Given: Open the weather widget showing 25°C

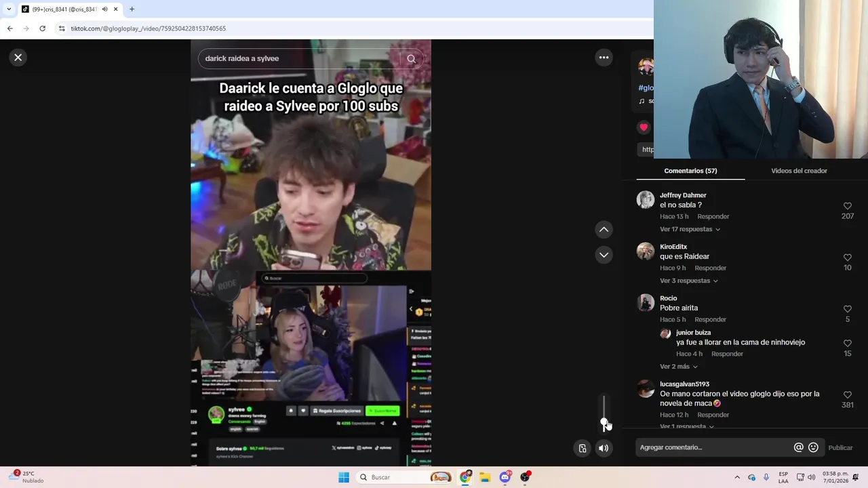Looking at the screenshot, I should point(27,477).
